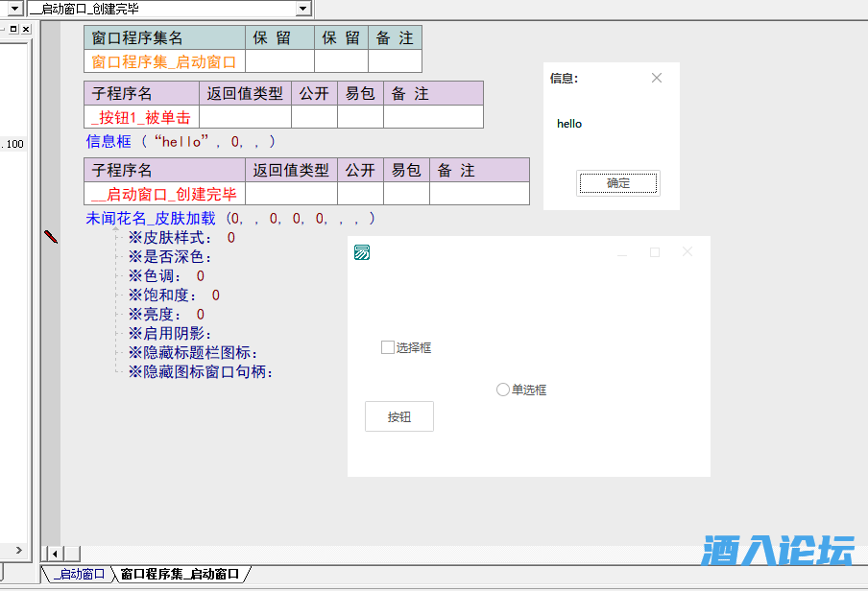The width and height of the screenshot is (868, 591).
Task: Select the _按钮1_被单击 subroutine name cell
Action: (x=141, y=117)
